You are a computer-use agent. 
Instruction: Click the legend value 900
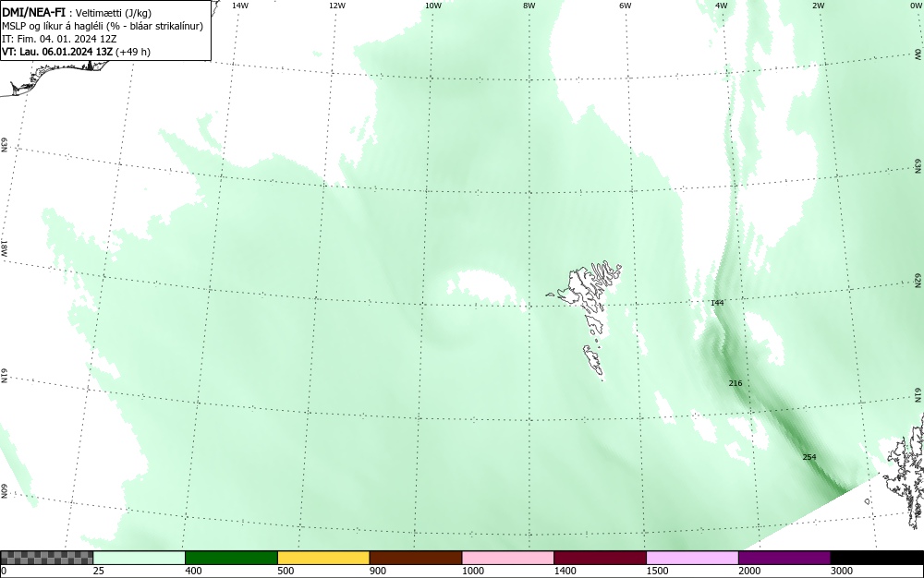378,571
